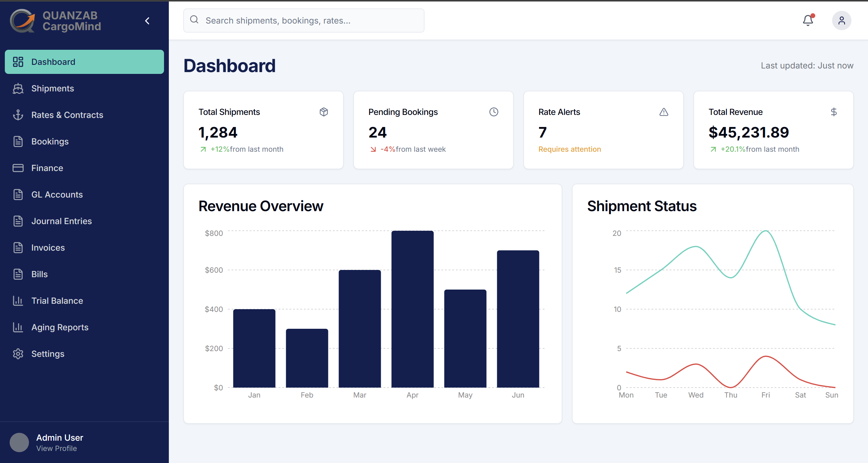Click the Settings gear icon in sidebar
The height and width of the screenshot is (463, 868).
(x=18, y=354)
